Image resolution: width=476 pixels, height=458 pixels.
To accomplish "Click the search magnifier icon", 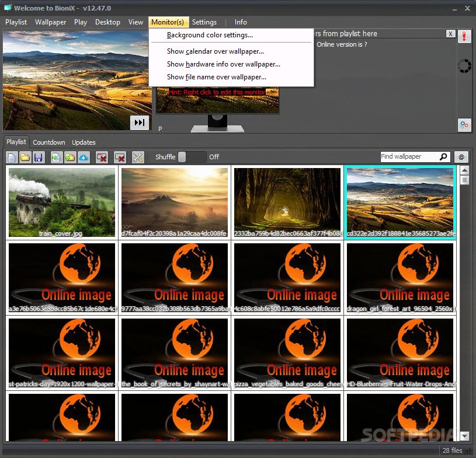I will tap(443, 156).
